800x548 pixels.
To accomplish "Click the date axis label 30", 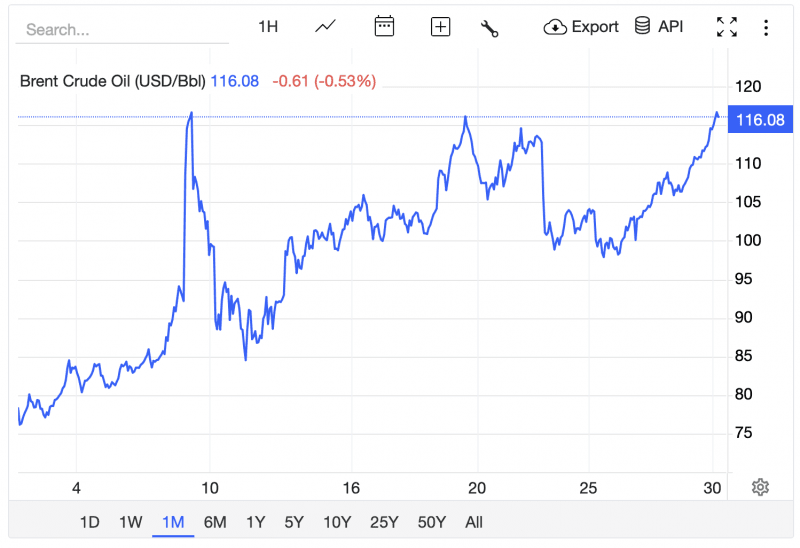I will point(712,488).
